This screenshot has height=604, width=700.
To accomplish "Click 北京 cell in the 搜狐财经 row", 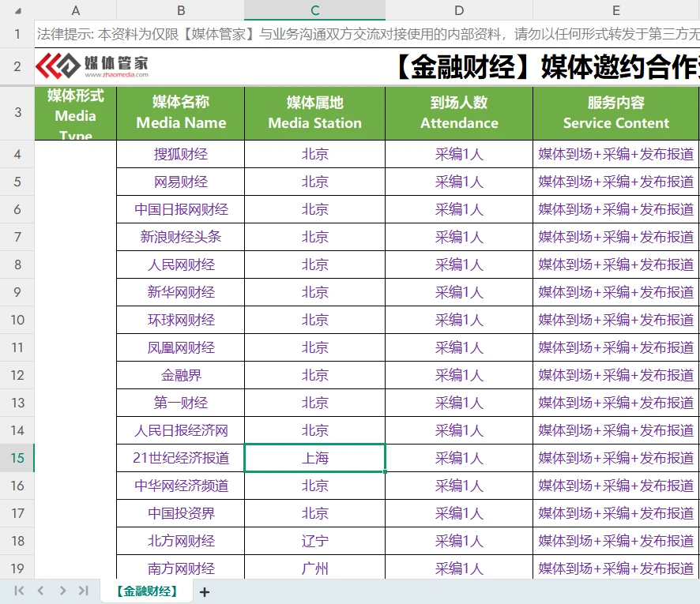I will tap(314, 154).
